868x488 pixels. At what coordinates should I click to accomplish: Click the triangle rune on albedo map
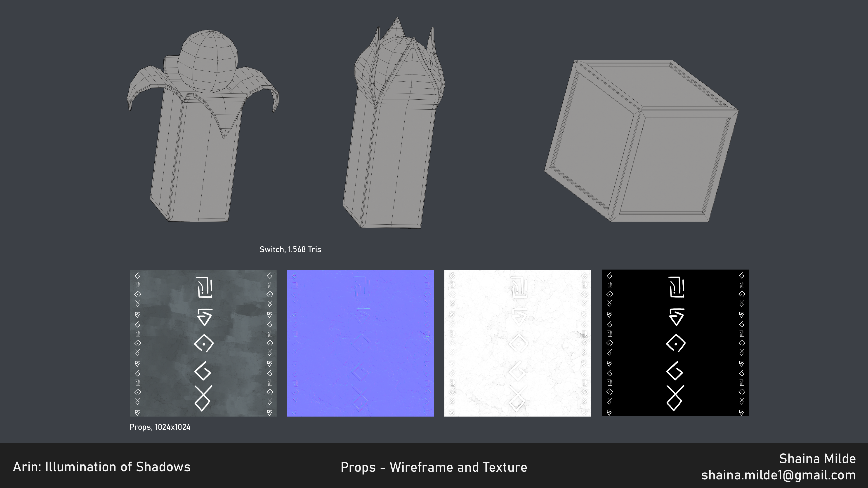[x=205, y=317]
